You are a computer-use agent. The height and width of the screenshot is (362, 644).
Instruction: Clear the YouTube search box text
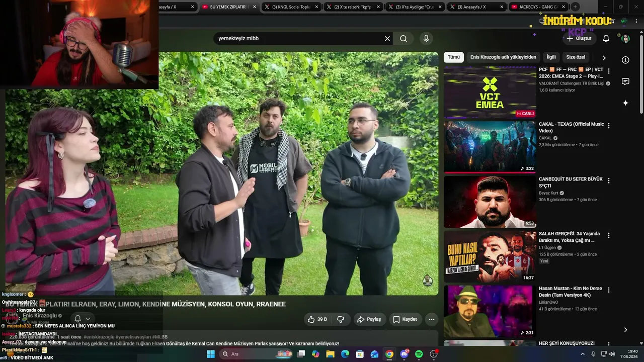(387, 38)
